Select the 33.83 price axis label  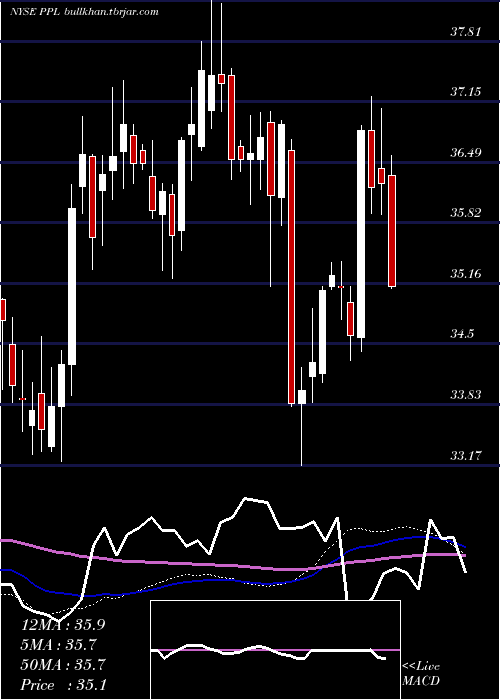point(465,394)
